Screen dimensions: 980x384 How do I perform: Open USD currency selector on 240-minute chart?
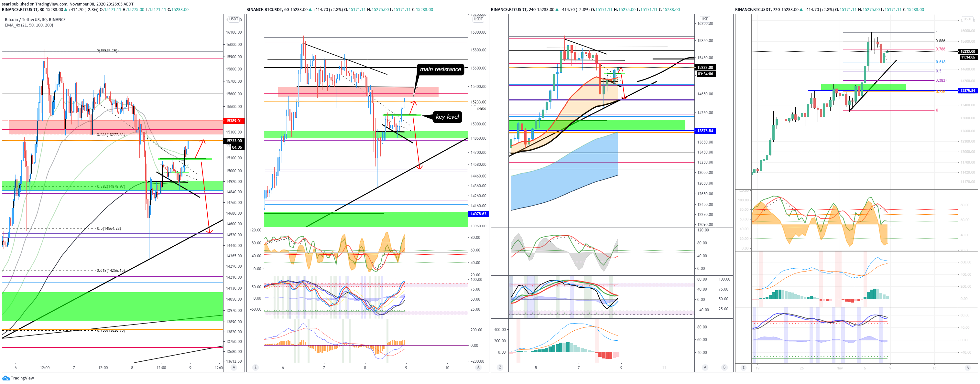click(704, 19)
